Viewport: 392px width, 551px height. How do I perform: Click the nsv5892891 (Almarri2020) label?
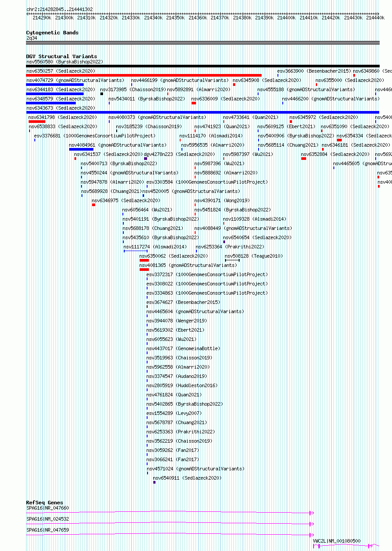(x=199, y=89)
